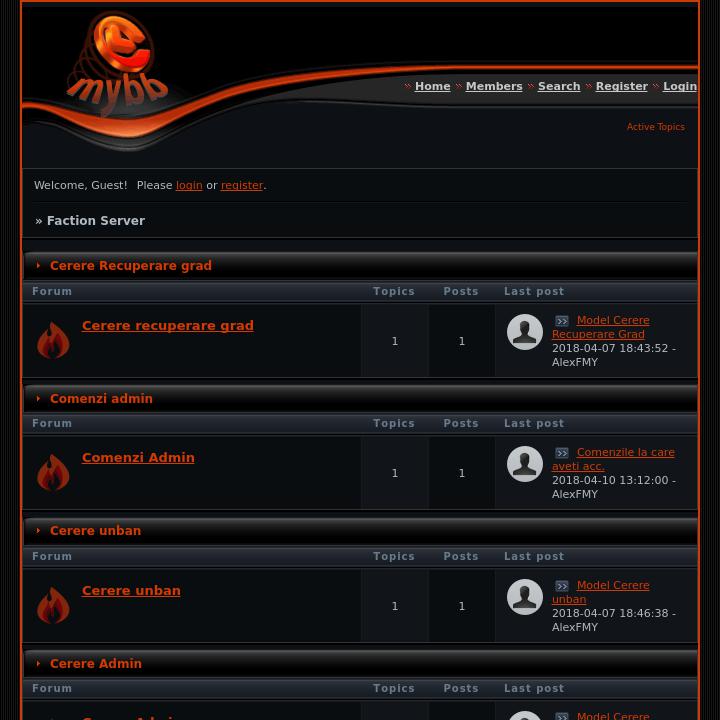Image resolution: width=720 pixels, height=720 pixels.
Task: Click the login link in the welcome message
Action: click(189, 185)
